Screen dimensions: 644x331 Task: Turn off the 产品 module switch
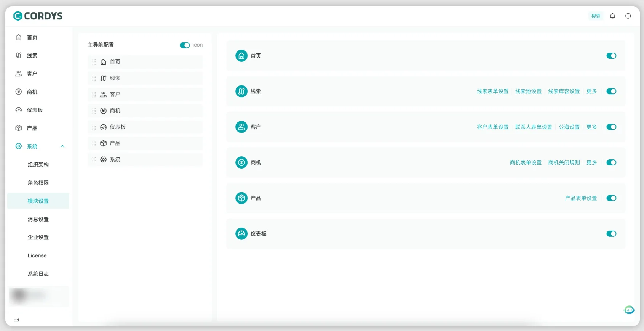(611, 198)
